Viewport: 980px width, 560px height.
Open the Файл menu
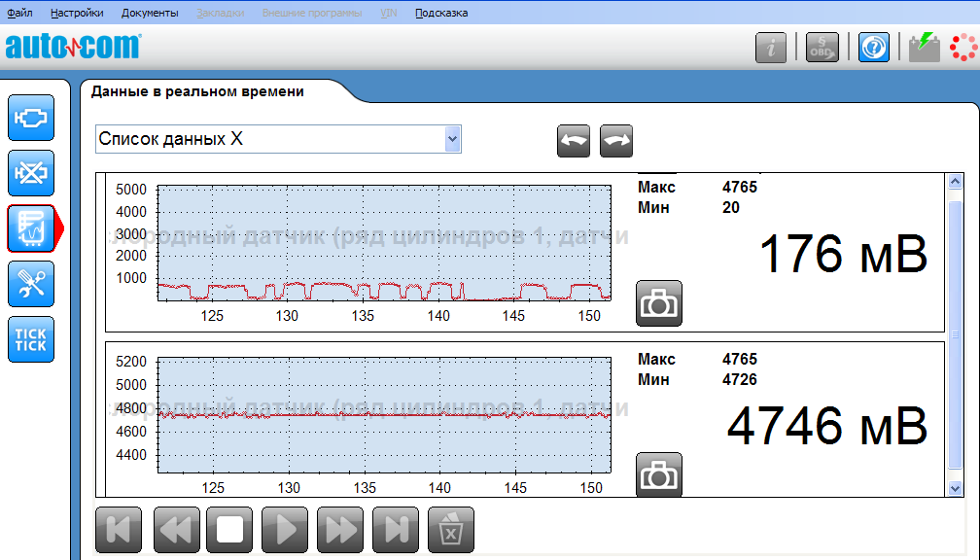click(x=19, y=13)
